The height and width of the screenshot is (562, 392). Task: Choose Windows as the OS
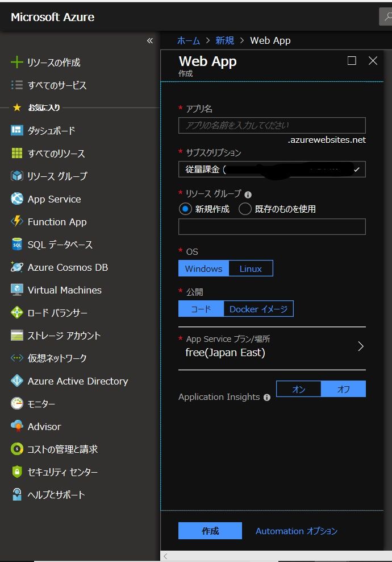coord(203,268)
